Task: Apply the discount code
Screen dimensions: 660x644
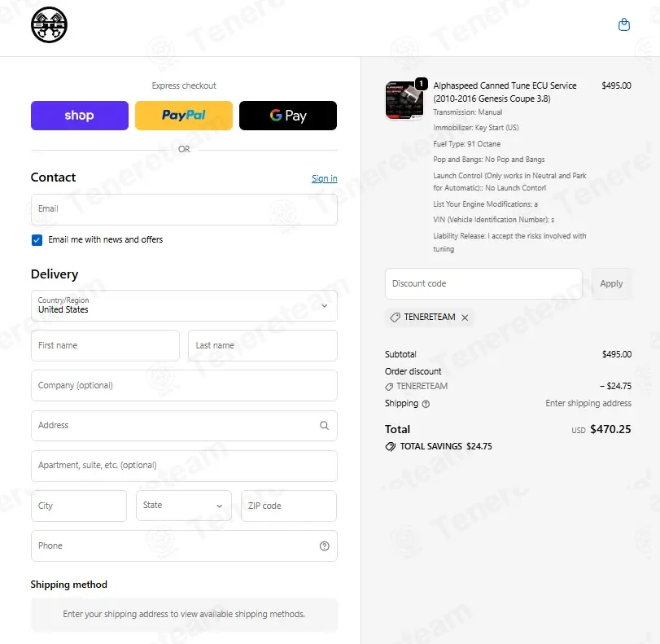Action: 611,283
